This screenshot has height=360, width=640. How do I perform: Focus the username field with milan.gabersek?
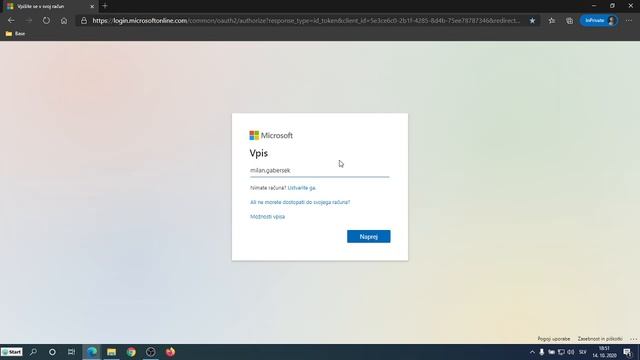click(320, 171)
